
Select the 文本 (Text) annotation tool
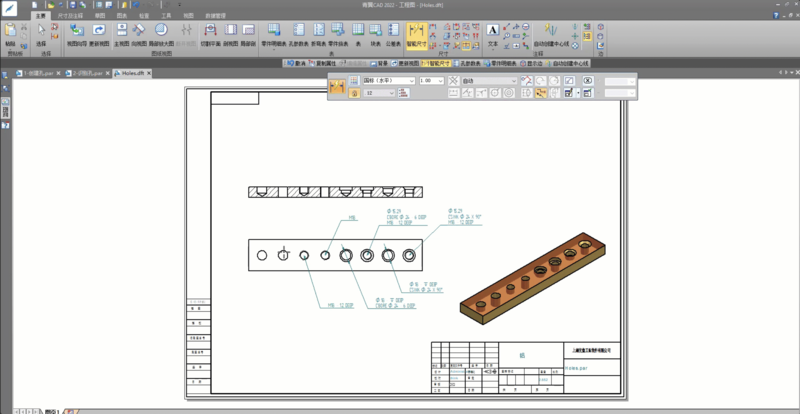pyautogui.click(x=492, y=34)
